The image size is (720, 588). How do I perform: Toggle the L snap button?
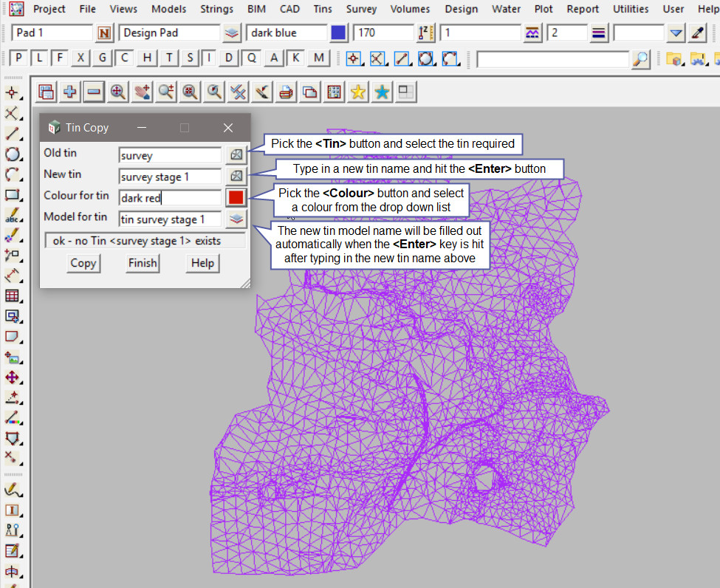pos(39,58)
